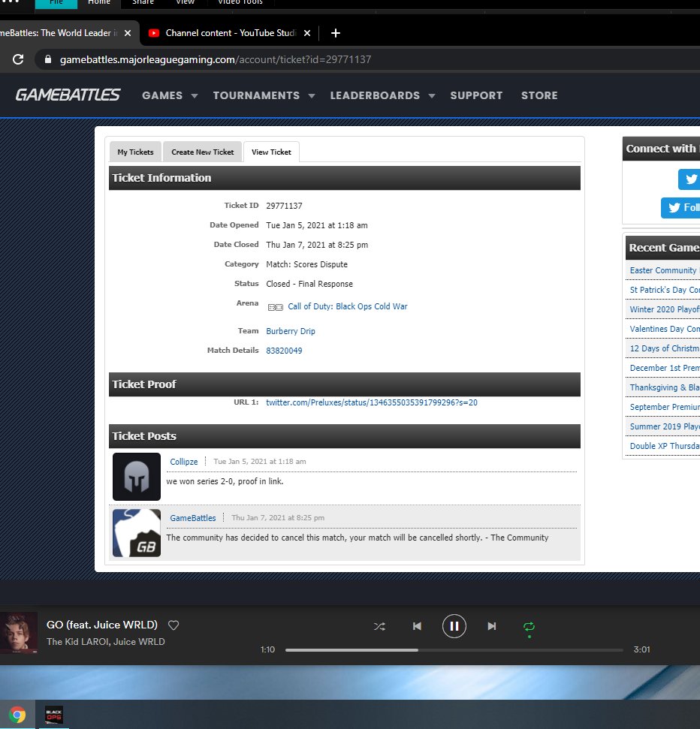
Task: Toggle shuffle in the music player
Action: [x=379, y=627]
